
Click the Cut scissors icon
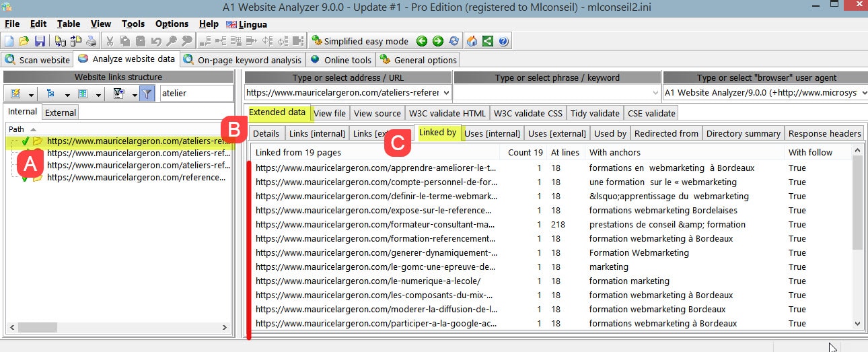(110, 41)
